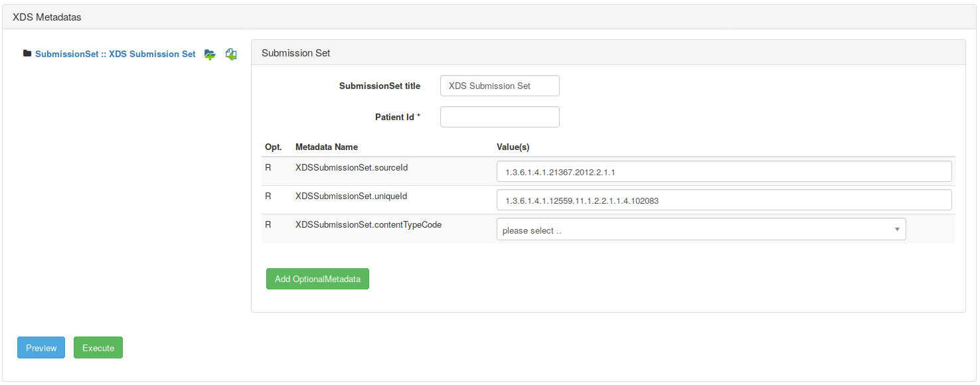
Task: Click the add folder icon beside SubmissionSet
Action: click(210, 54)
